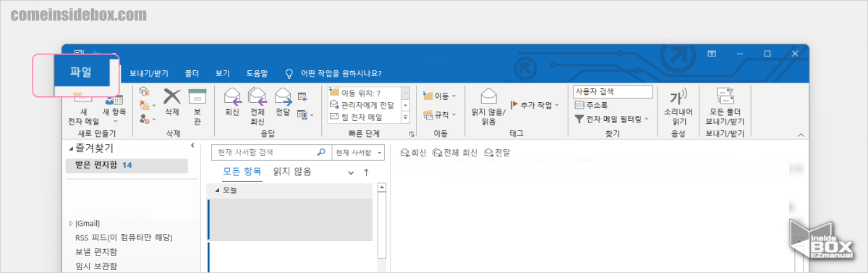The height and width of the screenshot is (273, 868).
Task: Click the reading pane 전달 button
Action: click(x=497, y=153)
